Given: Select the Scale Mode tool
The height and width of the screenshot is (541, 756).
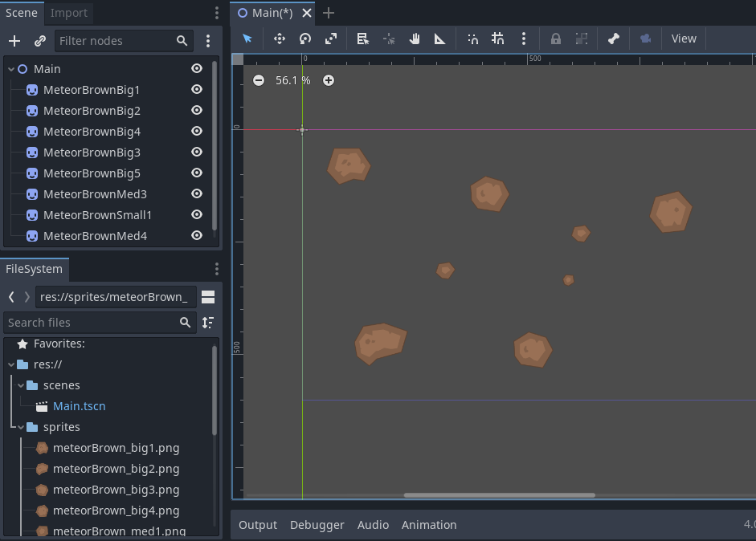Looking at the screenshot, I should [x=332, y=39].
